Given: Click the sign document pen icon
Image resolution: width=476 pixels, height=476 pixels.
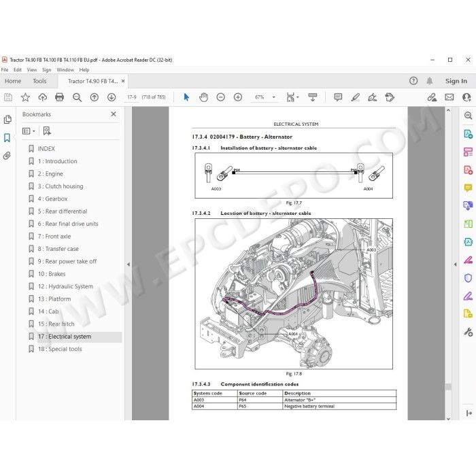Looking at the screenshot, I should tap(372, 97).
